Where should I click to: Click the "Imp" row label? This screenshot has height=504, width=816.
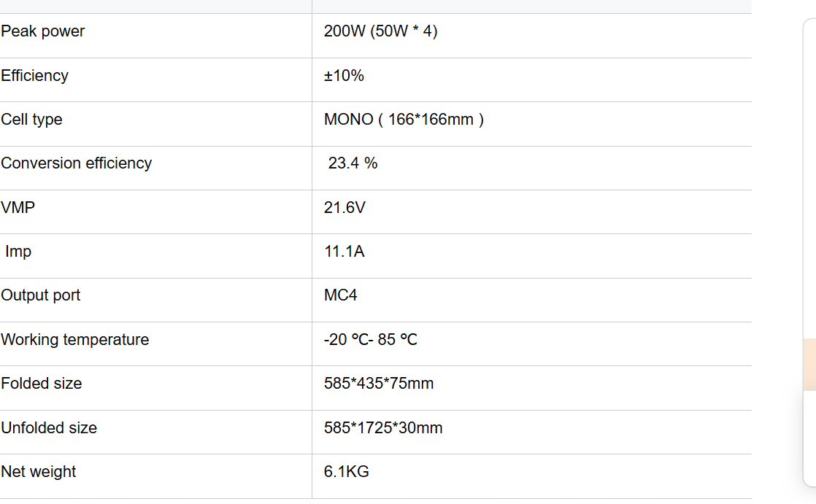pos(18,252)
